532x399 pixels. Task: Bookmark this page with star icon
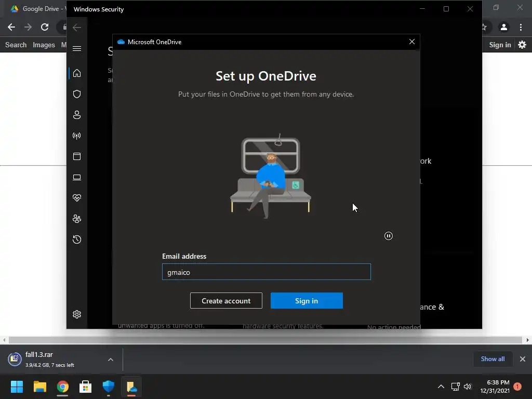485,27
